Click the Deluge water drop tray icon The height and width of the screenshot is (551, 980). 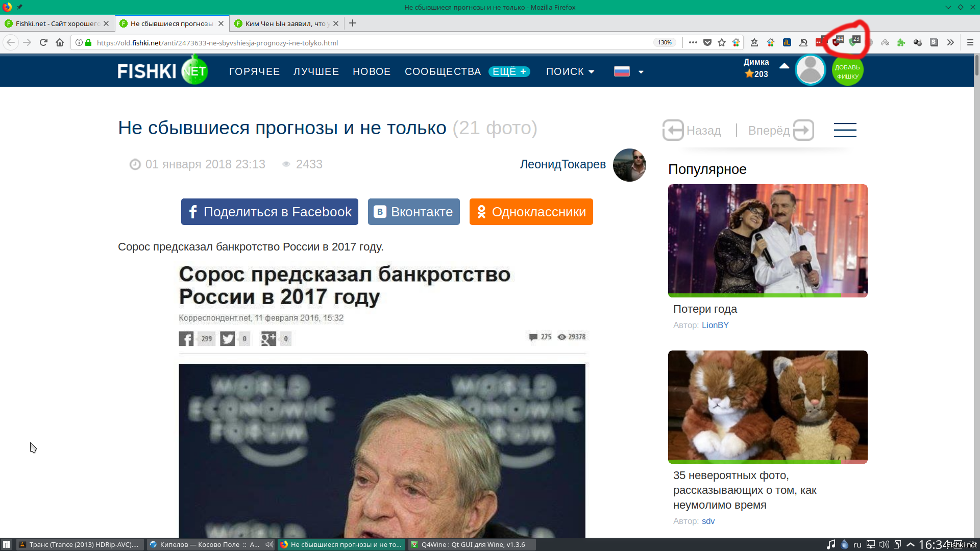[845, 544]
